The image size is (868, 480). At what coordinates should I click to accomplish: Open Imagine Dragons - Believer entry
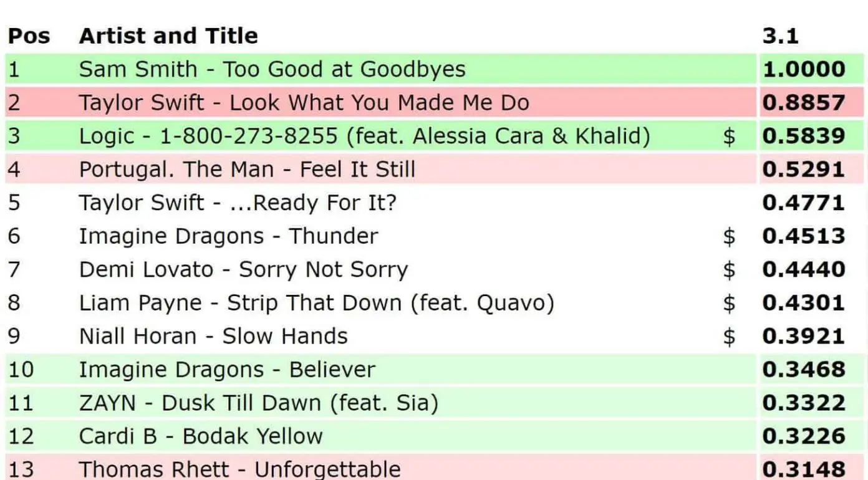227,370
